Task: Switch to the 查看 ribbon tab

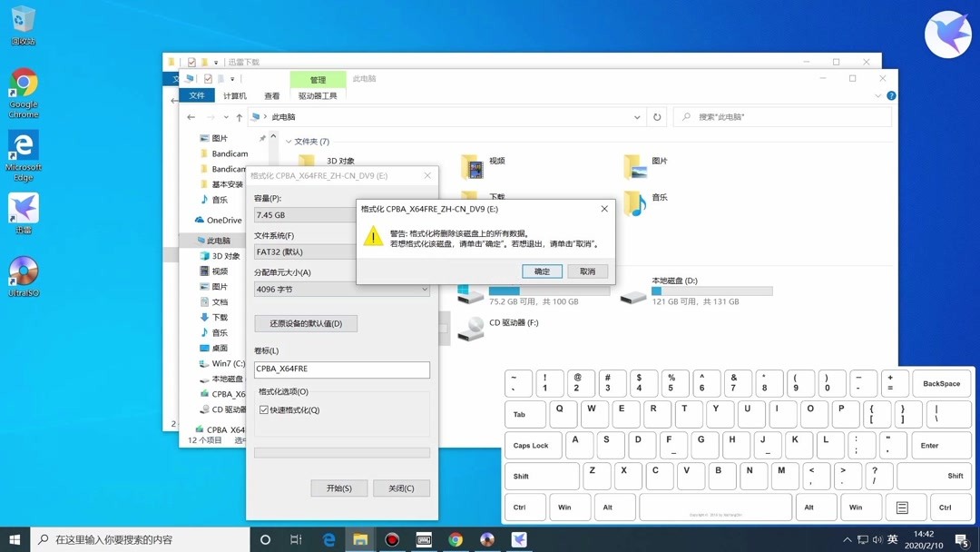Action: [x=271, y=94]
